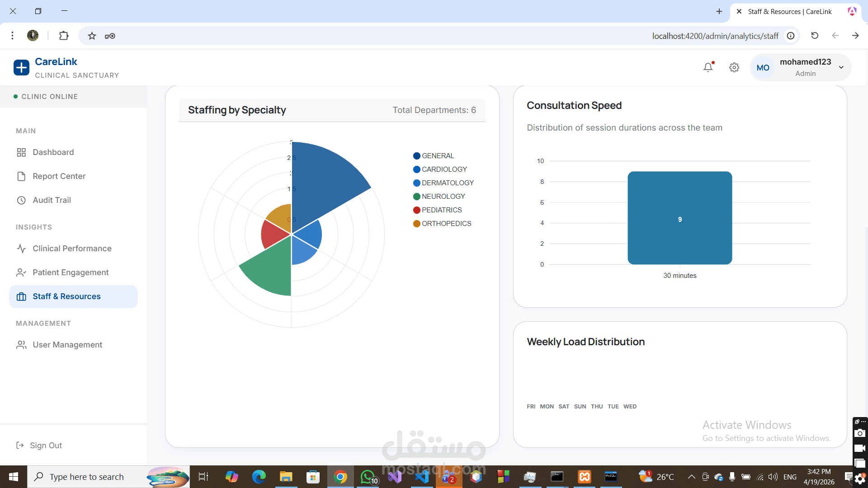The image size is (868, 488).
Task: Click the 30 minutes bar in chart
Action: coord(679,218)
